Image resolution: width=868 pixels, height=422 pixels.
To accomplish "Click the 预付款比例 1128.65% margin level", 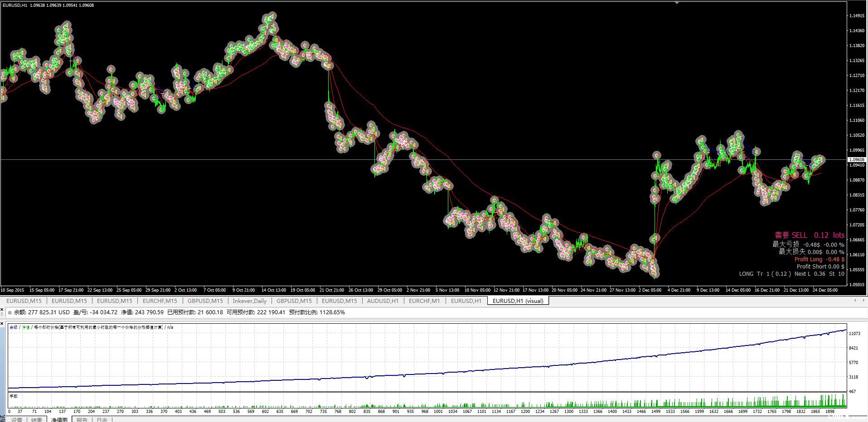I will [317, 312].
